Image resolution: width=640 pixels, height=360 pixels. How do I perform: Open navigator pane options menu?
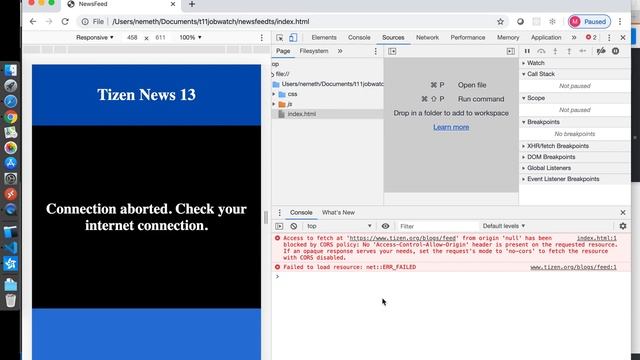[376, 51]
